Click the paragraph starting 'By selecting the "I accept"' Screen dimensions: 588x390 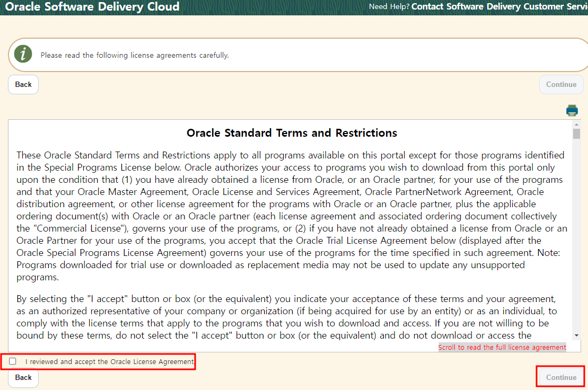[x=287, y=317]
